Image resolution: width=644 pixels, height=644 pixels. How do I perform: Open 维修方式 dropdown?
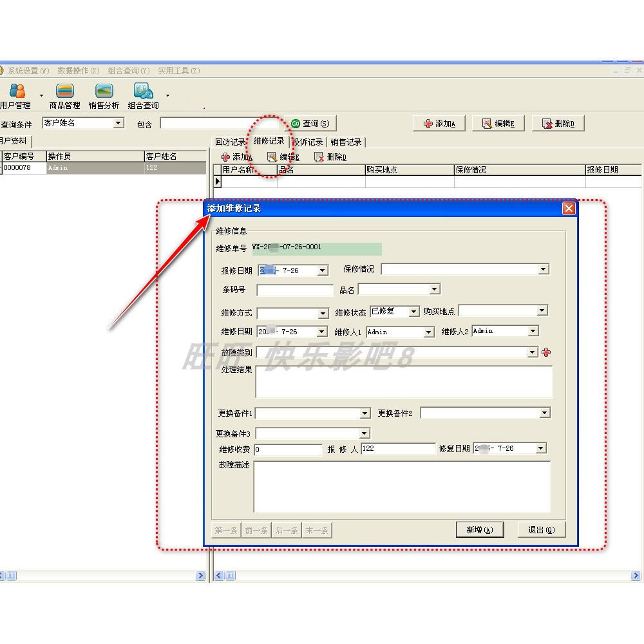coord(323,314)
